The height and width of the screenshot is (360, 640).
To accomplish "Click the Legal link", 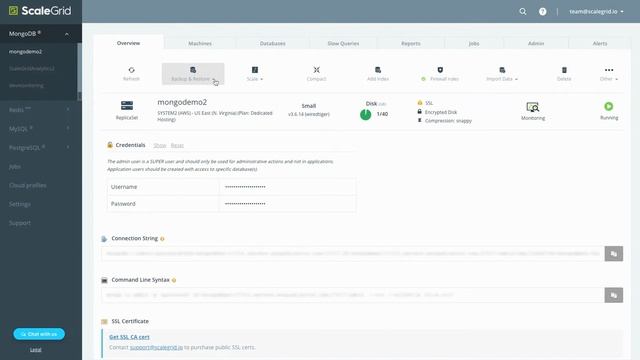I will click(36, 350).
